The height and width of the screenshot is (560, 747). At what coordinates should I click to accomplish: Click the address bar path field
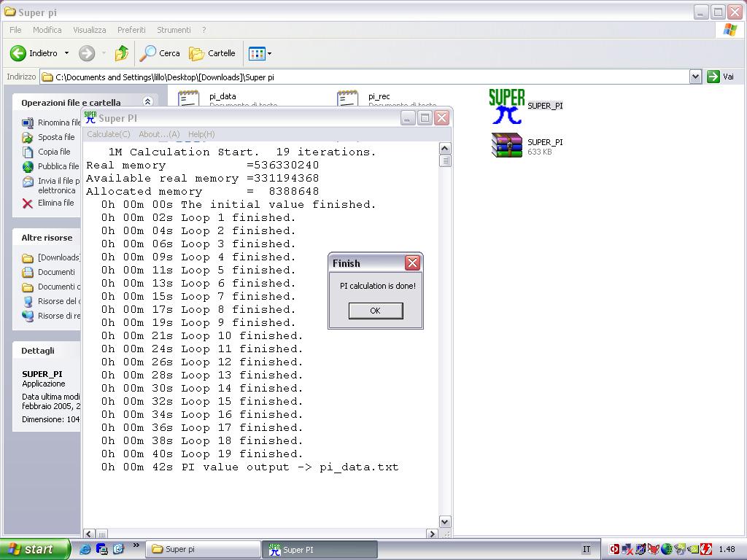point(365,77)
